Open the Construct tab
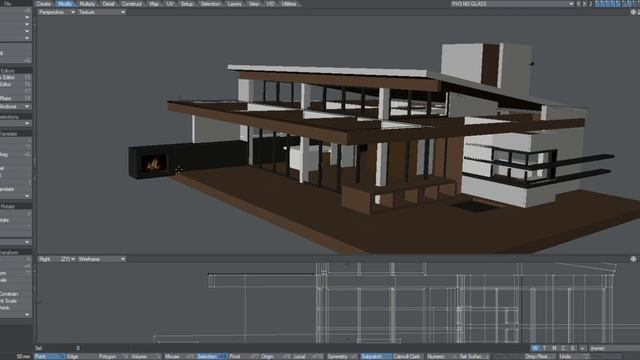The image size is (640, 360). (x=132, y=4)
